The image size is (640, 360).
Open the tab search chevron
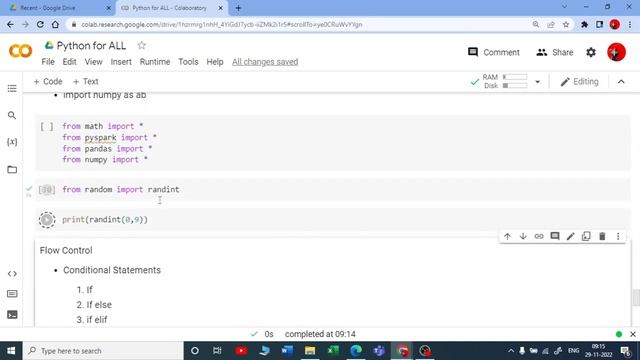564,7
